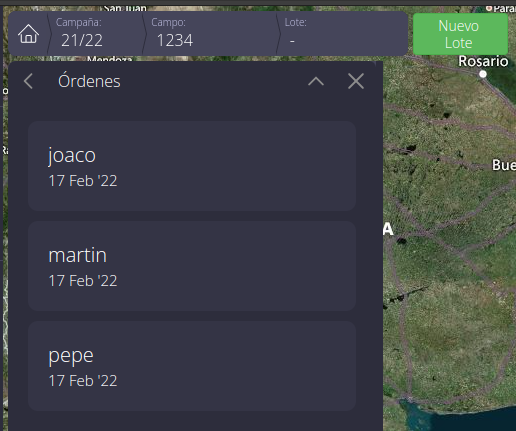Image resolution: width=516 pixels, height=431 pixels.
Task: Click the Órdenes panel title
Action: click(89, 81)
